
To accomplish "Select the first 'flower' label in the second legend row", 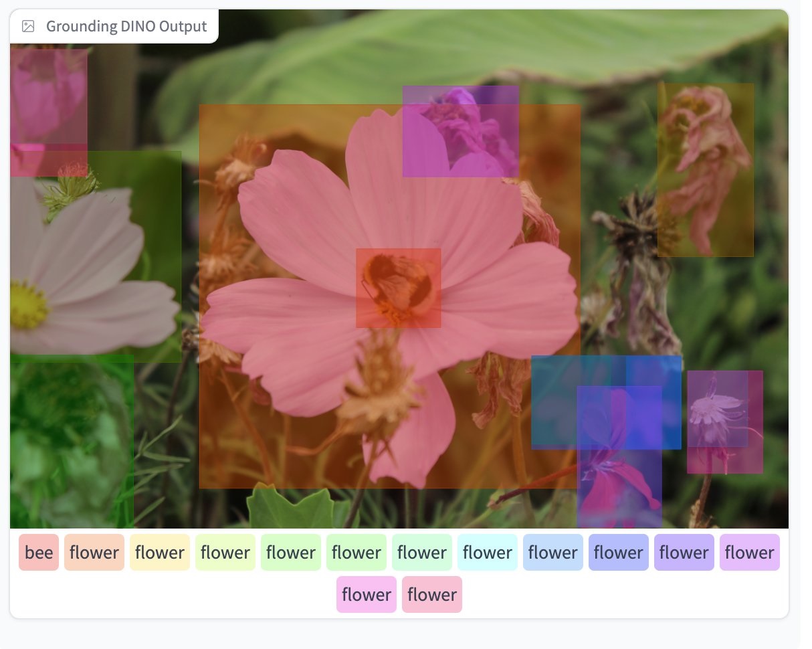I will tap(367, 595).
